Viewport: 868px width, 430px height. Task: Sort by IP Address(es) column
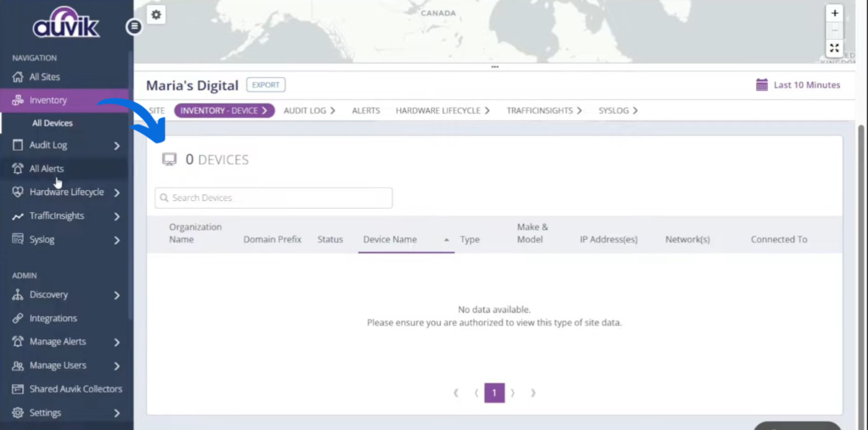click(x=609, y=239)
